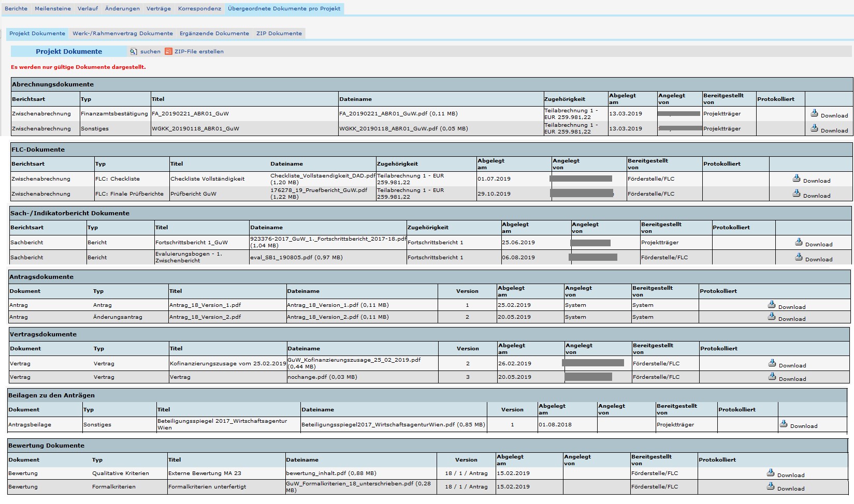Download the Fortschrittsbericht 1_GuW report

813,243
